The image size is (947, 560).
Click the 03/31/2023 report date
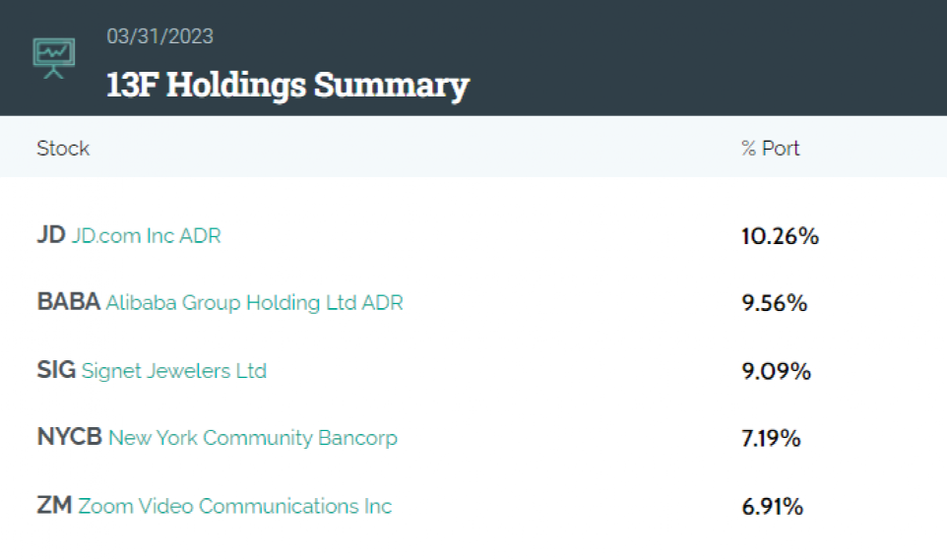(x=160, y=36)
